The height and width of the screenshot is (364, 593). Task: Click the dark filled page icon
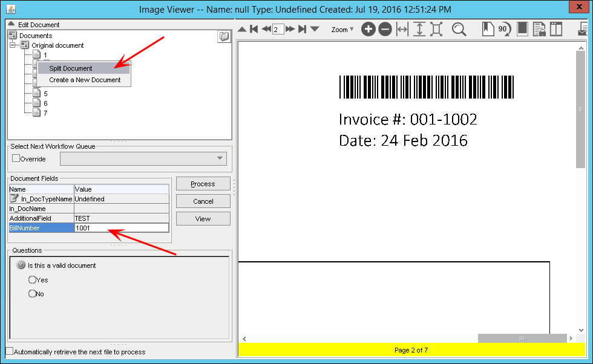522,29
